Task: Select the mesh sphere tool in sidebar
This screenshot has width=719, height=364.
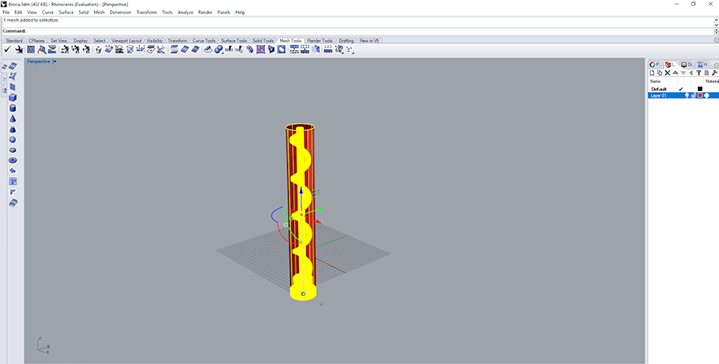Action: (x=13, y=140)
